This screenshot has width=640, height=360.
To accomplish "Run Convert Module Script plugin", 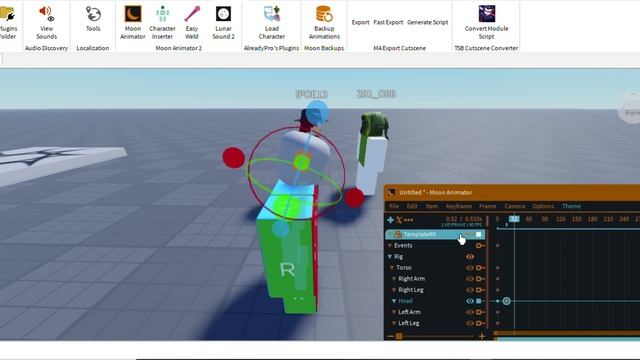I will (x=486, y=22).
